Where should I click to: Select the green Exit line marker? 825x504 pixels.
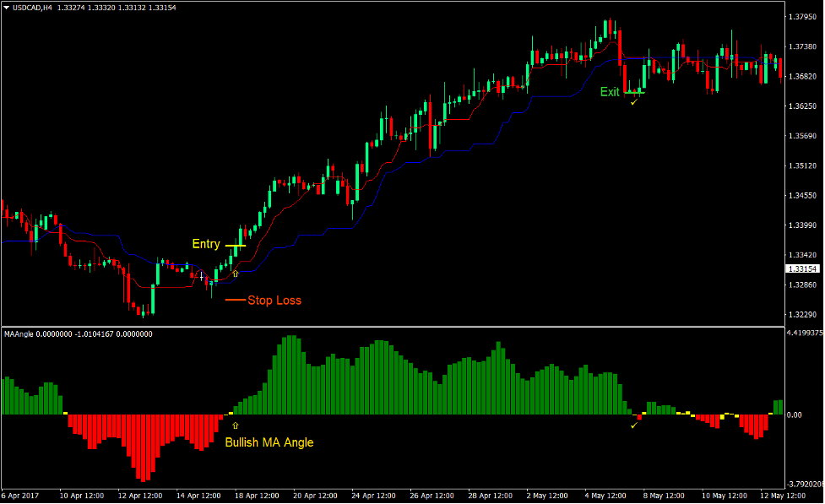(634, 92)
